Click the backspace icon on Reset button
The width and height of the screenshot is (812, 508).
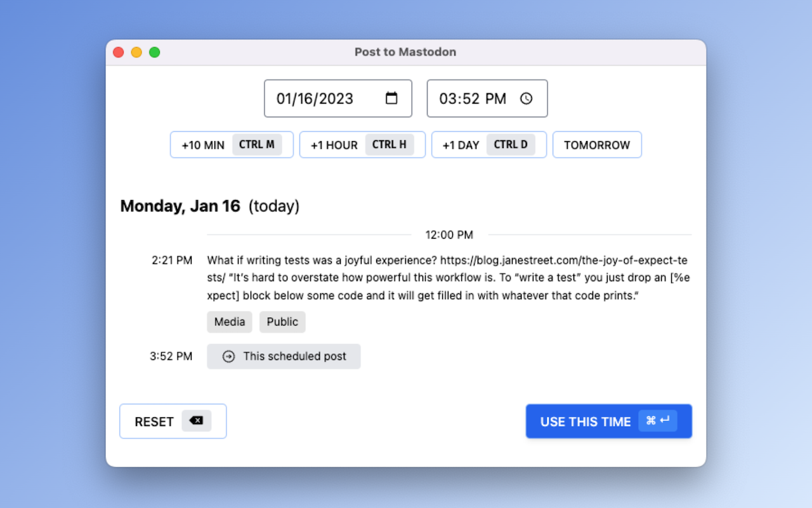197,420
